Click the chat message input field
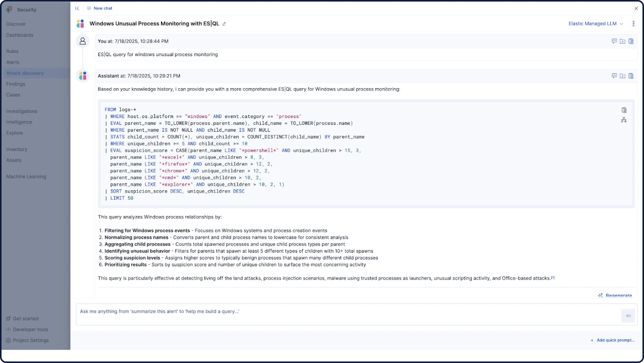 pos(345,314)
